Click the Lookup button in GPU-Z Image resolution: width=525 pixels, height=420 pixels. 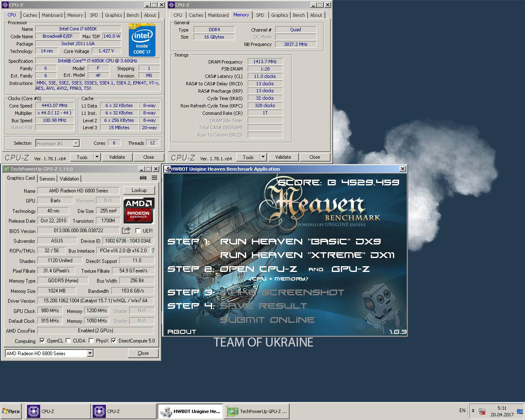click(139, 190)
